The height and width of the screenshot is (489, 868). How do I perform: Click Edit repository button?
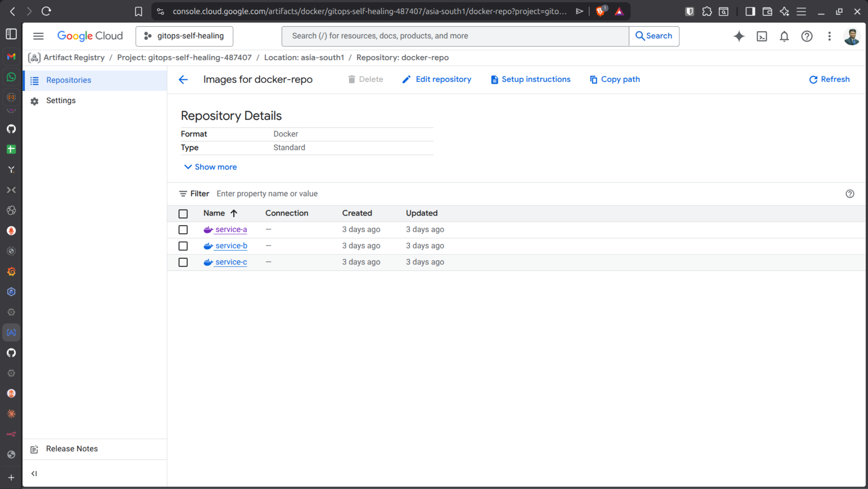437,79
